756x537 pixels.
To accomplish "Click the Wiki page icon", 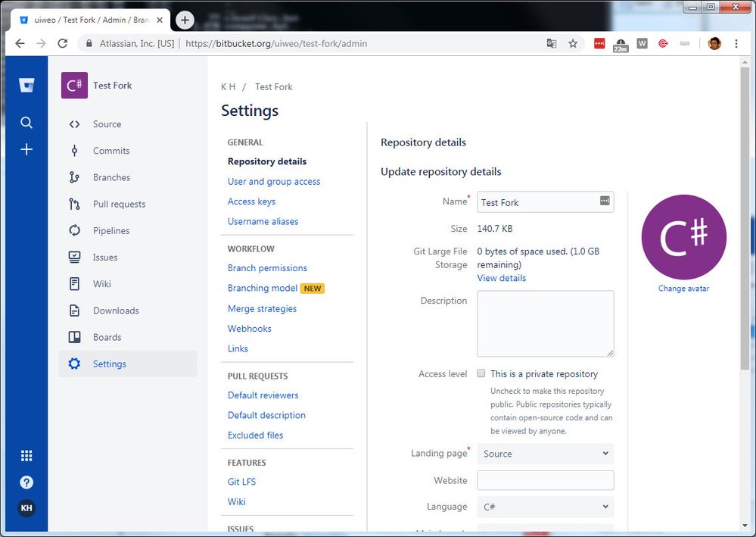I will coord(74,284).
